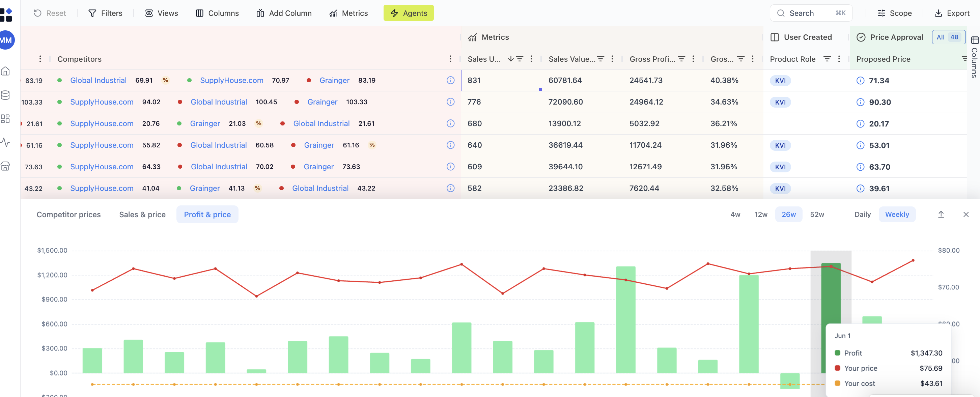980x397 pixels.
Task: Close the chart panel
Action: pos(966,215)
